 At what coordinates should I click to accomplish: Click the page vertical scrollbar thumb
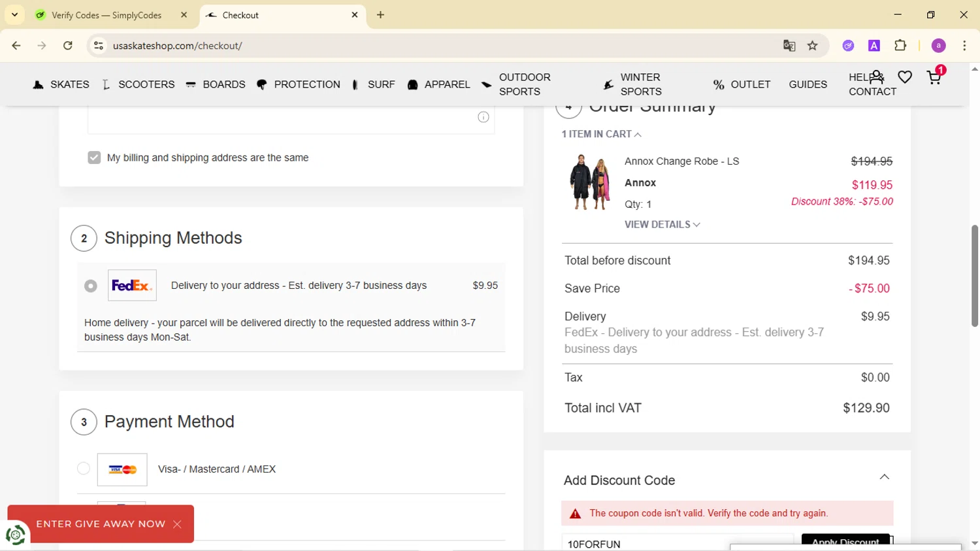[974, 276]
